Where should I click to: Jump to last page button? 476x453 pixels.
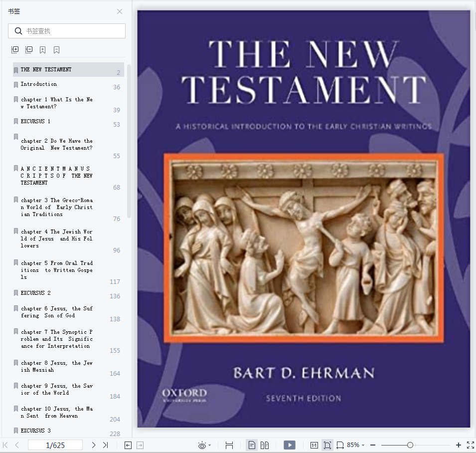pos(105,446)
